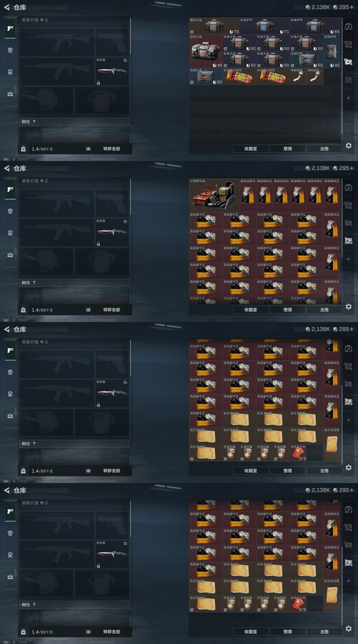Open stash home icon beside the 精密头盔 grid

348,27
